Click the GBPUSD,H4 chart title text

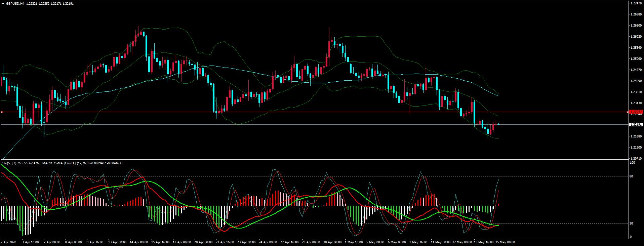point(15,3)
